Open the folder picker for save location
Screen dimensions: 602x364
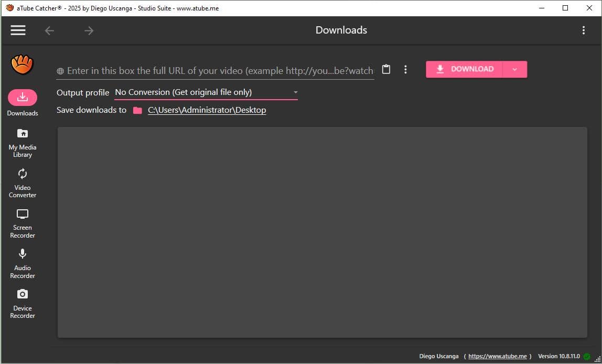(137, 110)
